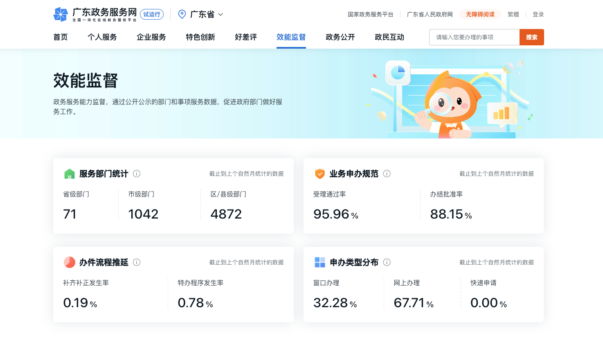Switch to 繁體 traditional Chinese
The width and height of the screenshot is (603, 364).
coord(513,14)
